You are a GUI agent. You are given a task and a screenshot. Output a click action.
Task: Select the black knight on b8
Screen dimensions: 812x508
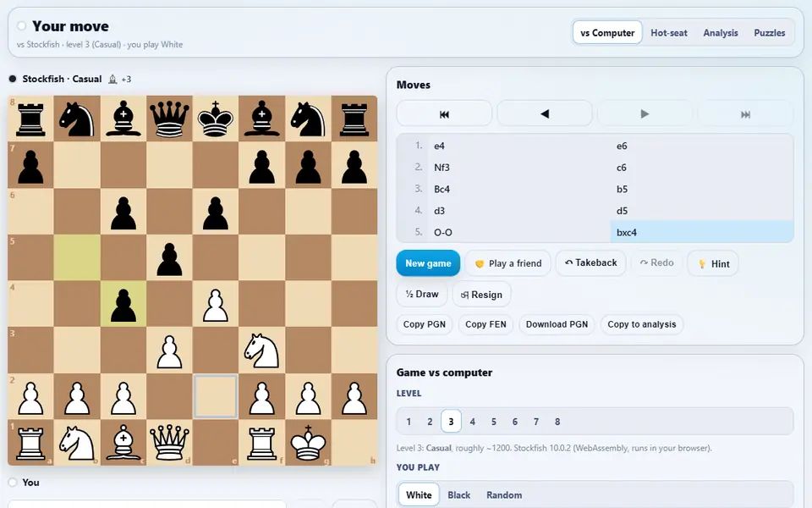(77, 119)
